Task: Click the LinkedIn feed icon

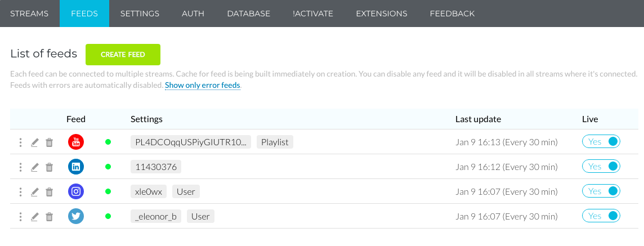Action: (x=76, y=167)
